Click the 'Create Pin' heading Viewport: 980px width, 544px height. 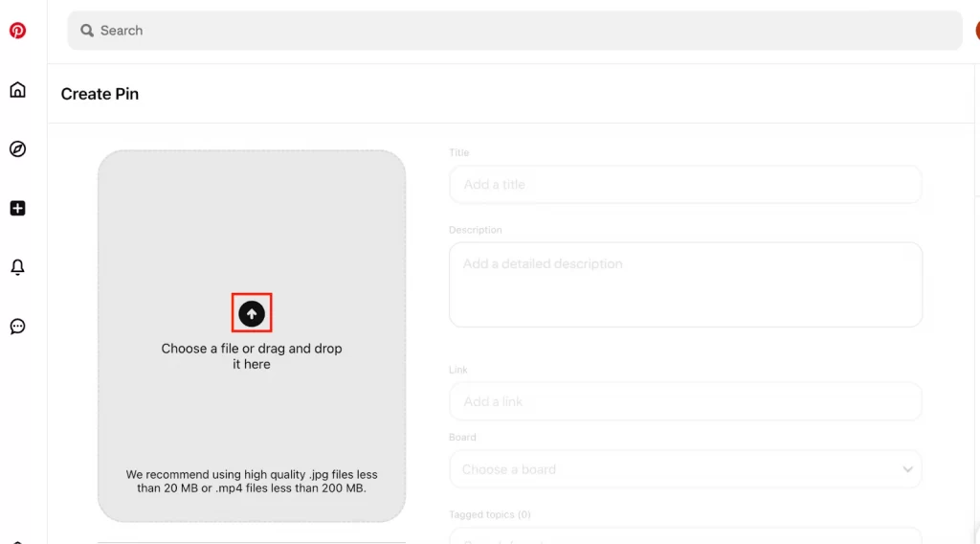100,94
